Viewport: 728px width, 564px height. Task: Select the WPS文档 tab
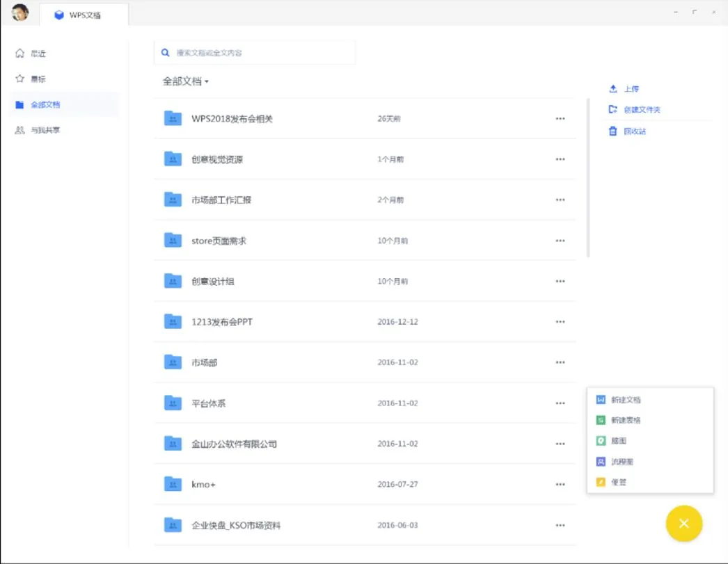tap(84, 15)
